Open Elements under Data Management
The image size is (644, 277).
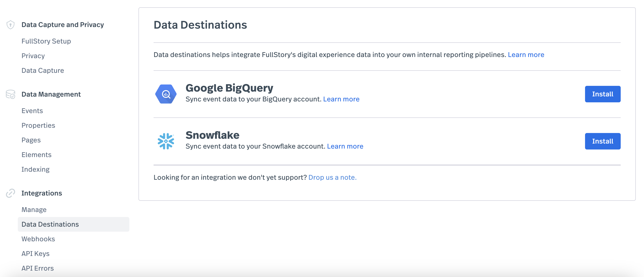click(x=37, y=155)
